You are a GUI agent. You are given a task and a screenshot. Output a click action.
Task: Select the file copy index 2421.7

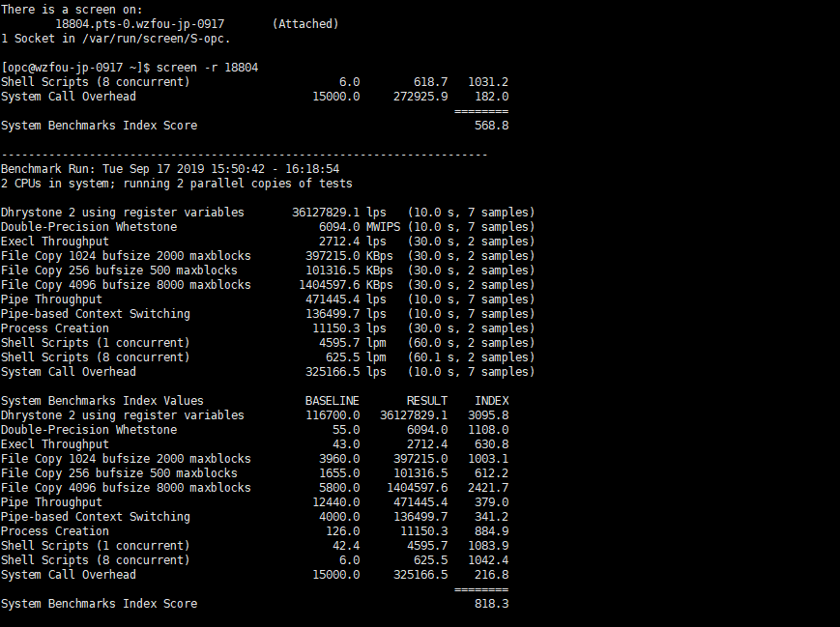[x=488, y=487]
